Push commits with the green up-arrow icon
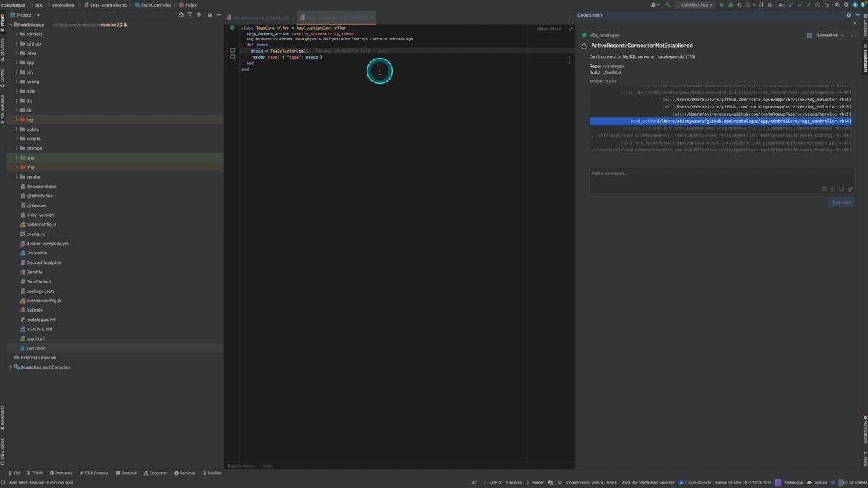Image resolution: width=868 pixels, height=488 pixels. [x=808, y=5]
